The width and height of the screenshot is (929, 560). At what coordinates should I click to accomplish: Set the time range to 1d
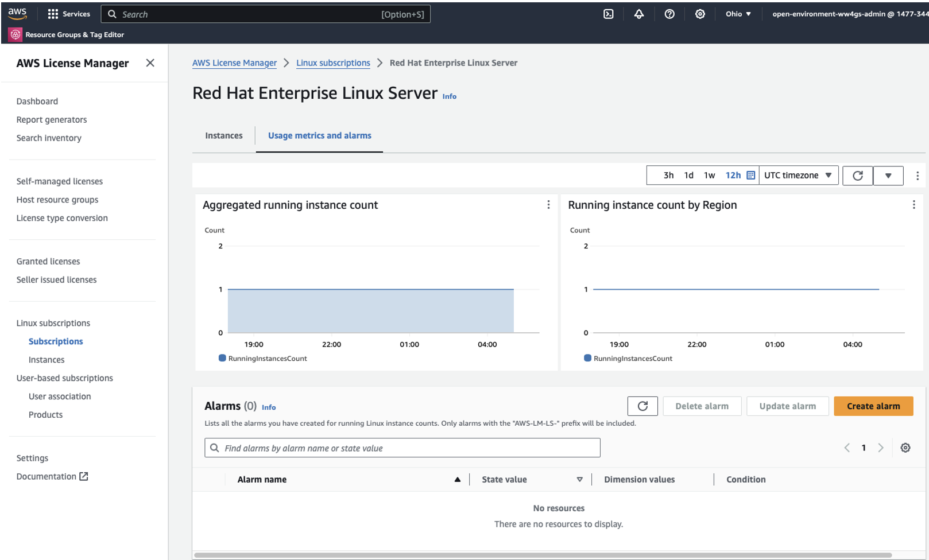(x=688, y=176)
